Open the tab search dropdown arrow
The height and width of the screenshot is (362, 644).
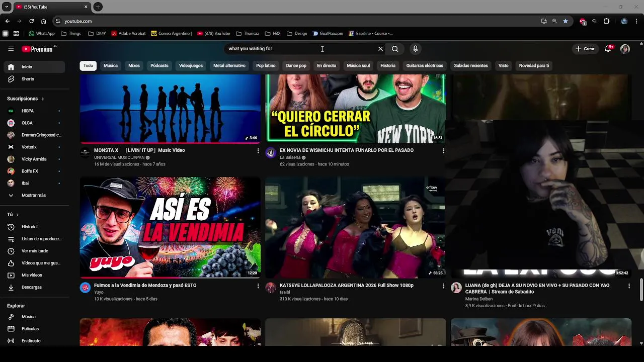click(7, 7)
